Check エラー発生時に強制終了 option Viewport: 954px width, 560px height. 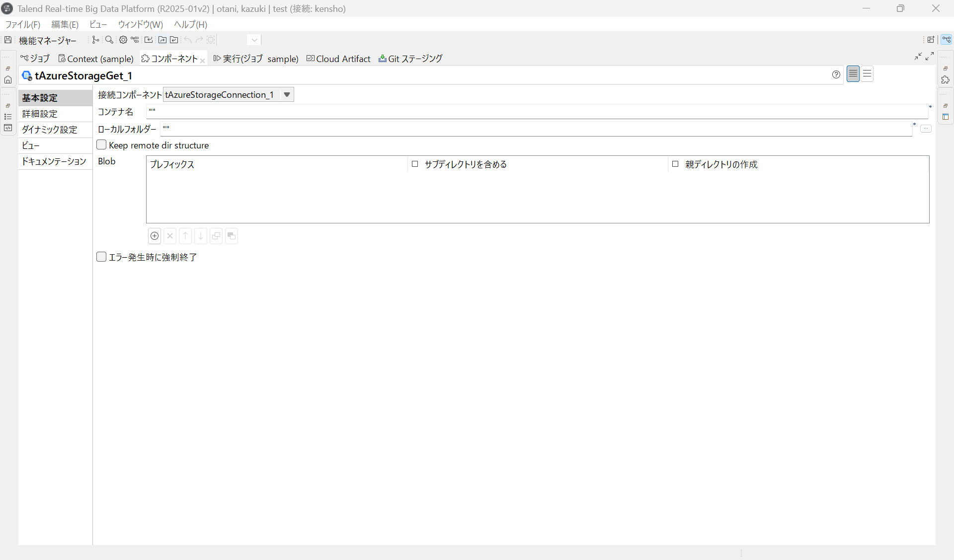pos(102,257)
